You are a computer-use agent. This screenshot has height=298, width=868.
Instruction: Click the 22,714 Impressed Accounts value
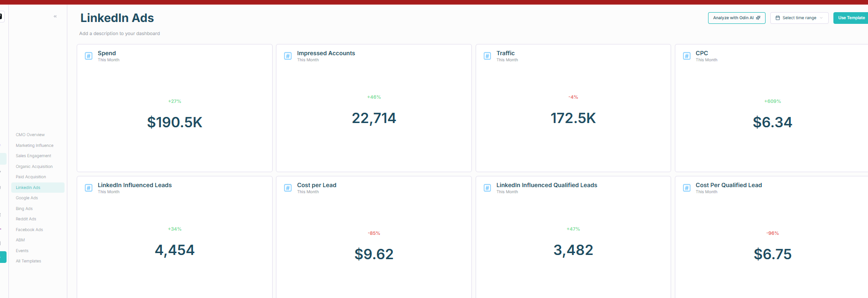point(374,118)
